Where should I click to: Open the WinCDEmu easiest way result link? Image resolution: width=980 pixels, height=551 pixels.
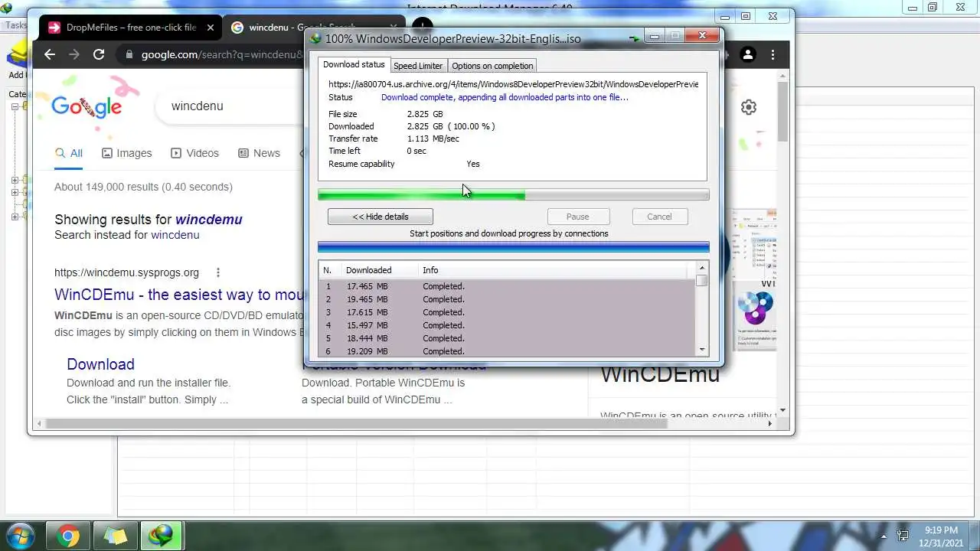180,295
